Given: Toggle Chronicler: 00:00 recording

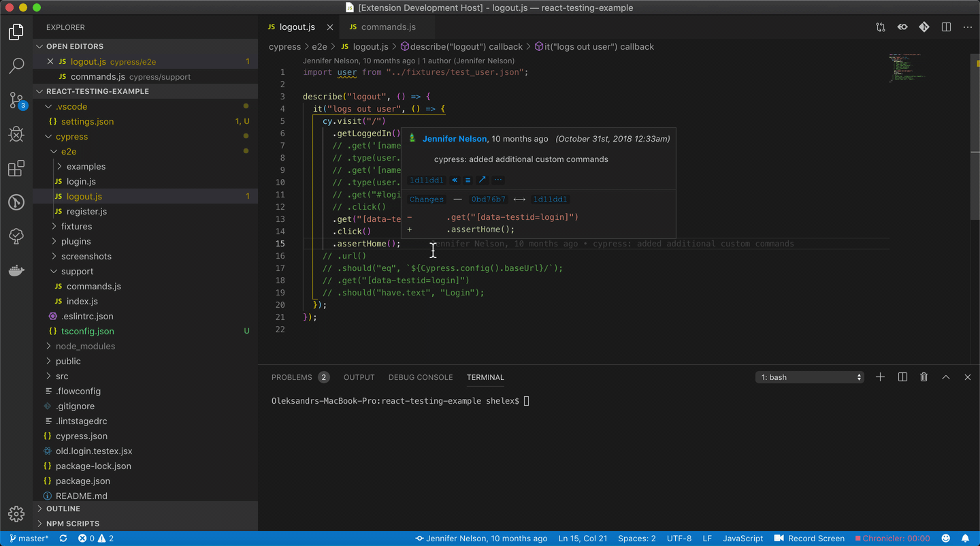Looking at the screenshot, I should 892,539.
